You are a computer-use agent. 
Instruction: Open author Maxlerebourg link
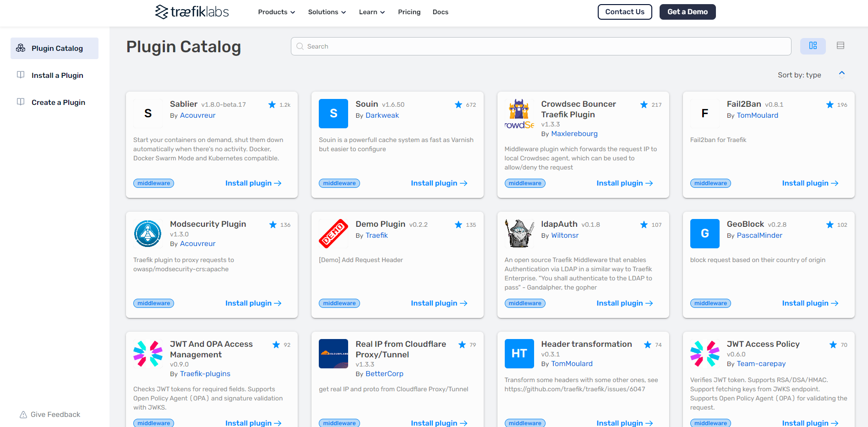coord(574,134)
